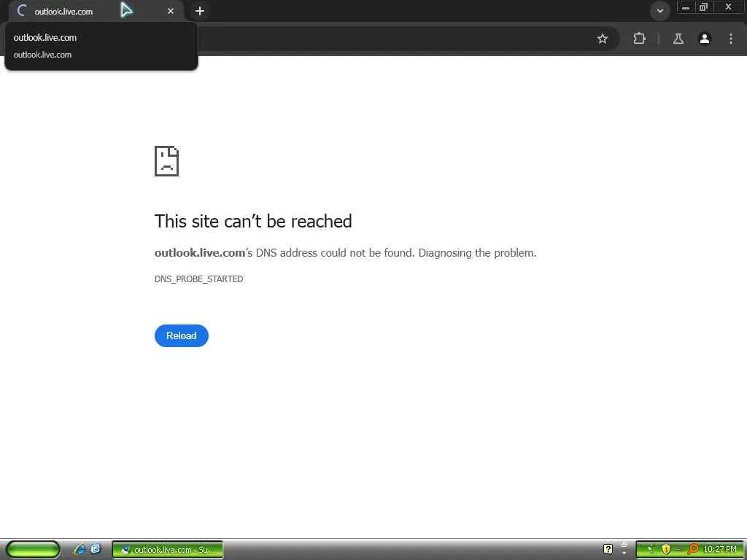Close the outlook.live.com tab
This screenshot has width=747, height=560.
(171, 11)
